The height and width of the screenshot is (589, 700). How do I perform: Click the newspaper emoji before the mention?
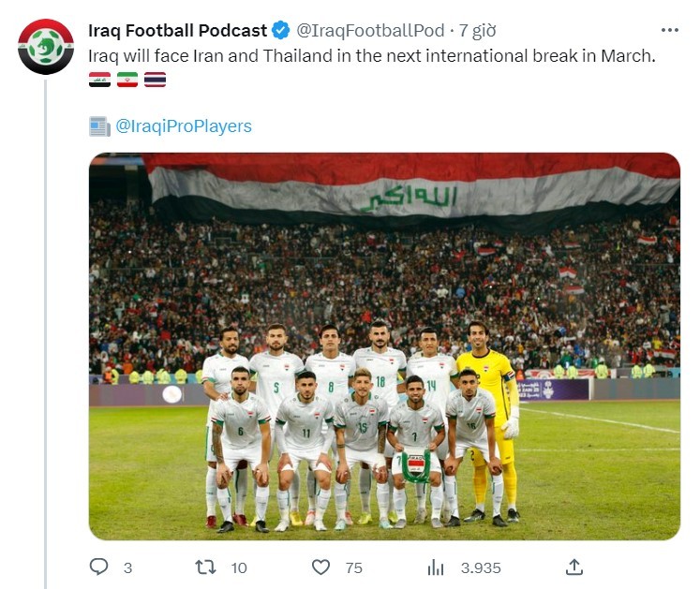click(99, 126)
